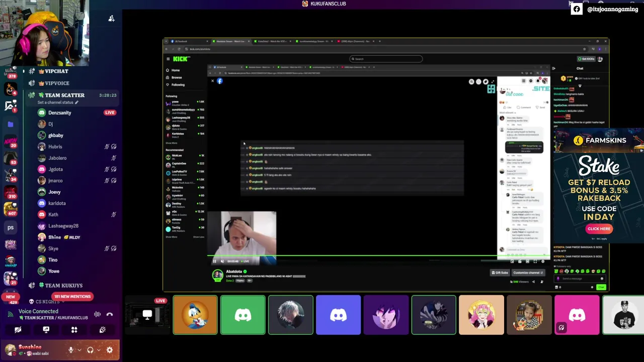Deafen audio with the headphone icon
This screenshot has width=644, height=362.
point(90,350)
